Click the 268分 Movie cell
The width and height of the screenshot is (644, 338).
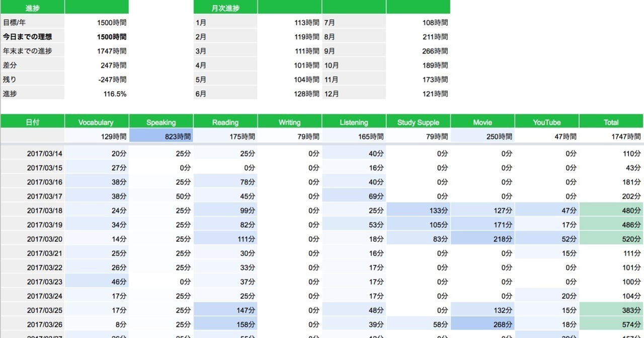[x=482, y=324]
